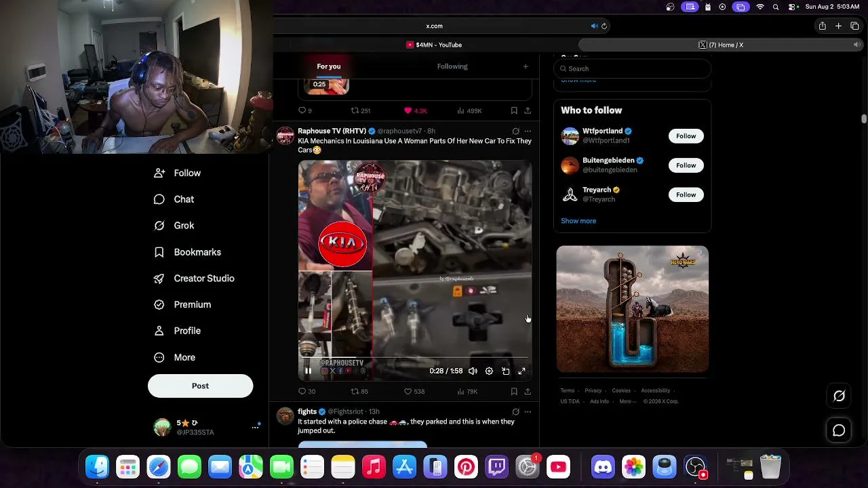View analytics for the 499K-view post
868x488 pixels.
coord(469,110)
